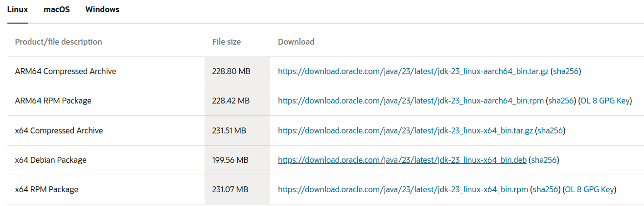
Task: Click the Download column header
Action: pos(296,42)
